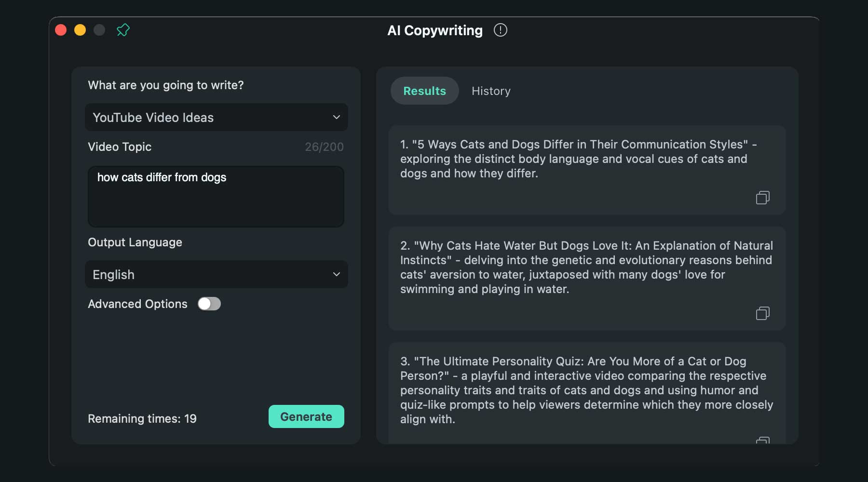
Task: Click the grey zoom button in the titlebar
Action: pyautogui.click(x=99, y=30)
